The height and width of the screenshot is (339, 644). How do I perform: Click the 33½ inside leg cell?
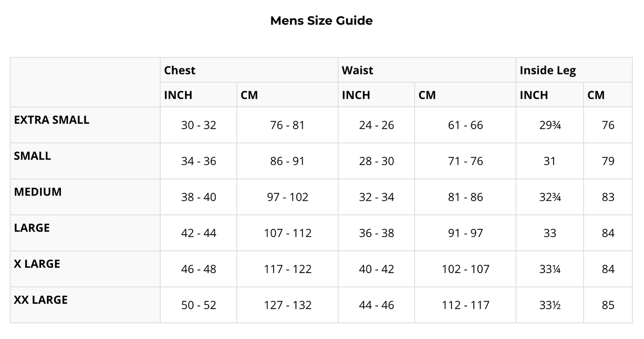click(x=550, y=305)
